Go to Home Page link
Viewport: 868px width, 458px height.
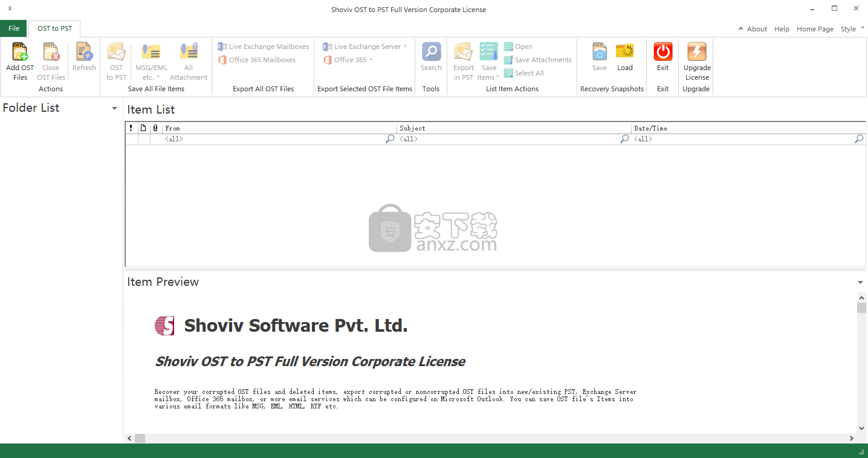(815, 29)
